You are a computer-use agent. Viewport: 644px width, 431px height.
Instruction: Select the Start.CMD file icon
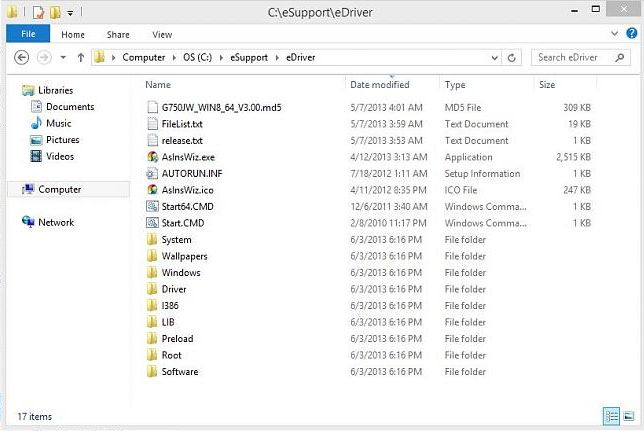152,223
